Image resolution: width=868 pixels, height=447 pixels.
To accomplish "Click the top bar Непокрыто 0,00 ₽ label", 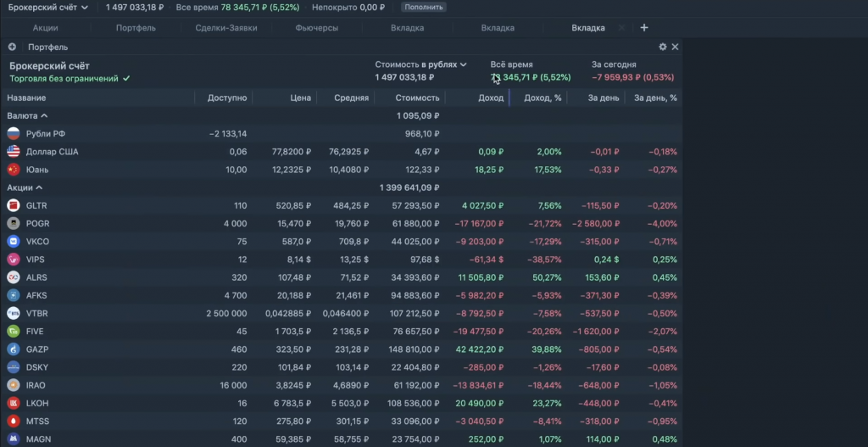I will [348, 8].
